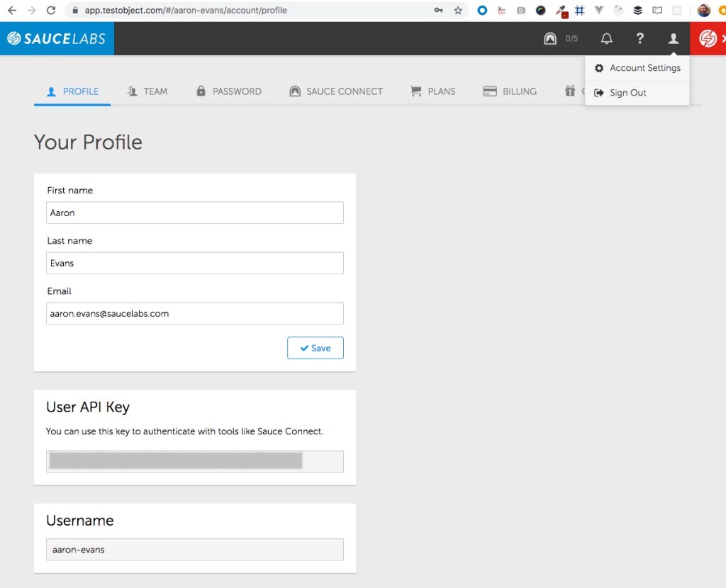726x588 pixels.
Task: Click the Sauce Labs logo
Action: pyautogui.click(x=57, y=39)
